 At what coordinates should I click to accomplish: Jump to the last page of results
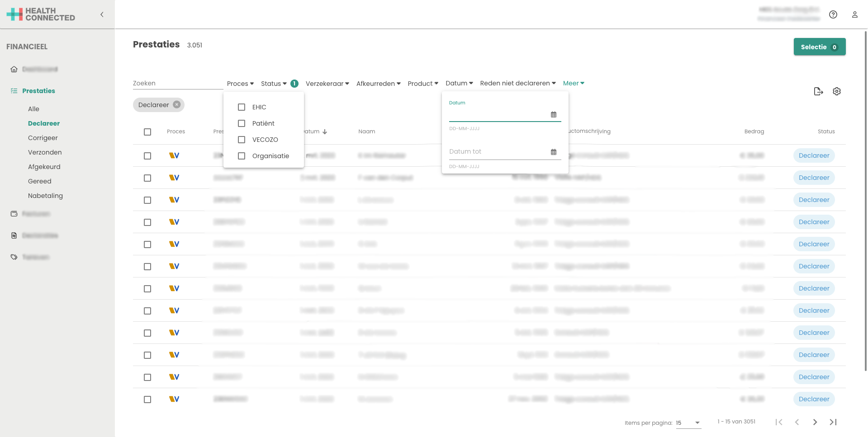point(833,422)
